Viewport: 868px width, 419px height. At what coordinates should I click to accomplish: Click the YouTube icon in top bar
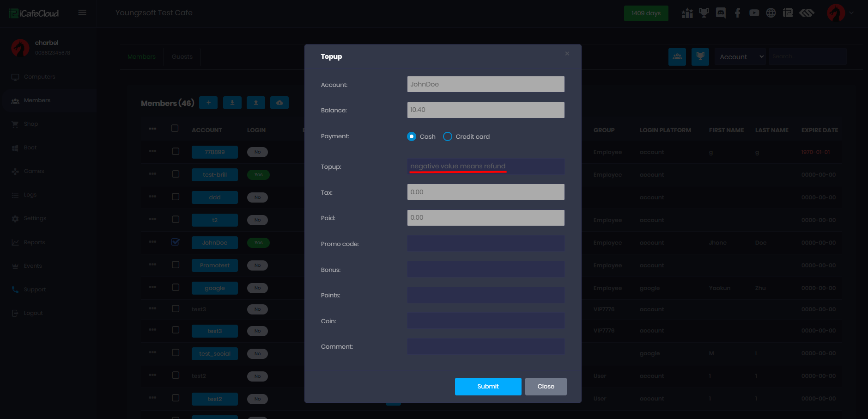click(x=754, y=13)
